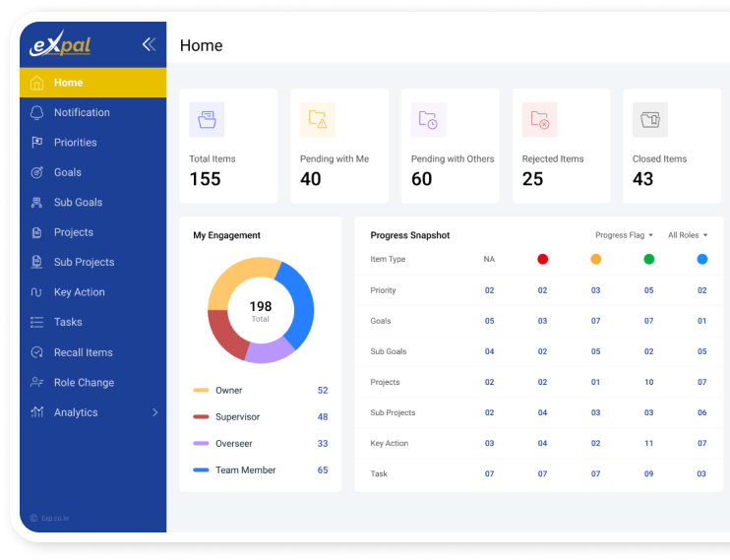Click the Closed Items folder icon
The width and height of the screenshot is (730, 560).
(649, 119)
